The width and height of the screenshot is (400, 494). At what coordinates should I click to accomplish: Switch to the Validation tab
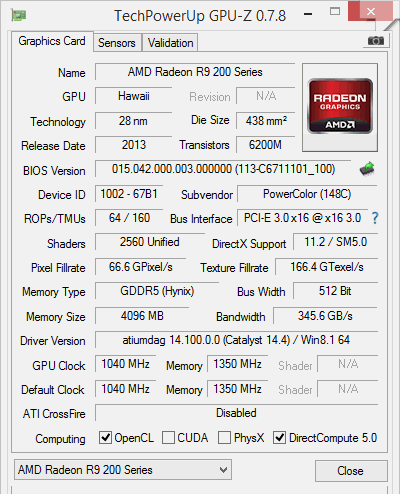[x=170, y=43]
